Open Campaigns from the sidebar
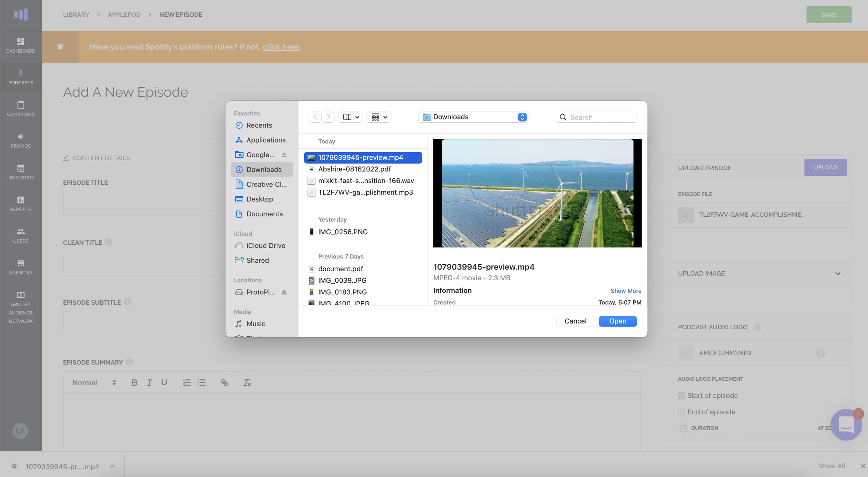The image size is (868, 477). click(x=20, y=108)
